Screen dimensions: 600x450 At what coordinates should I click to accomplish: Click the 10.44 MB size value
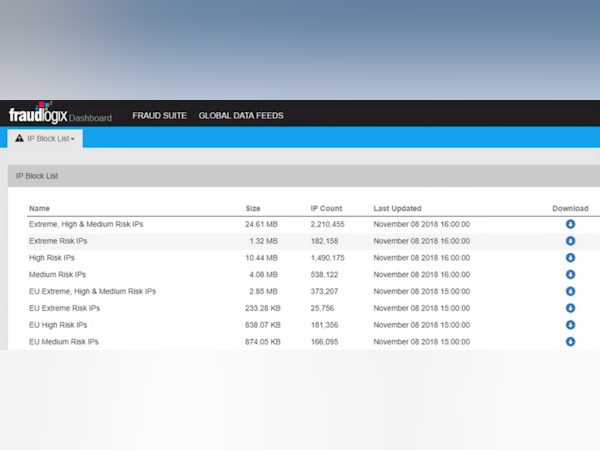tap(261, 258)
